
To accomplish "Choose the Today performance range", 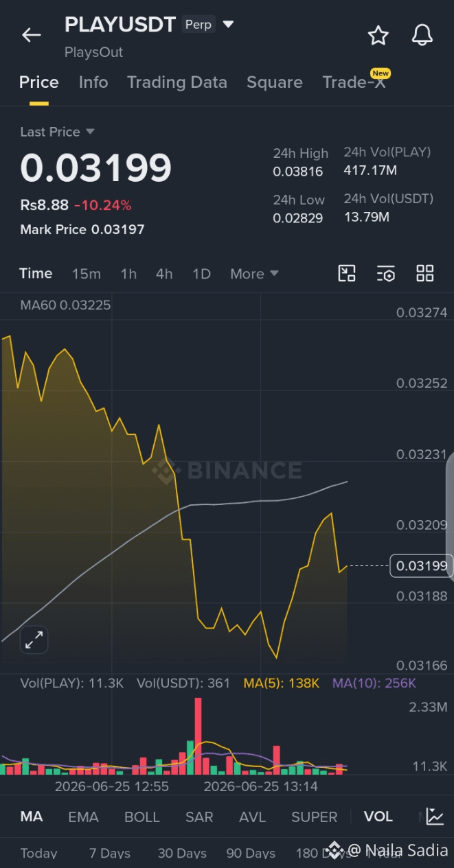I will tap(39, 853).
